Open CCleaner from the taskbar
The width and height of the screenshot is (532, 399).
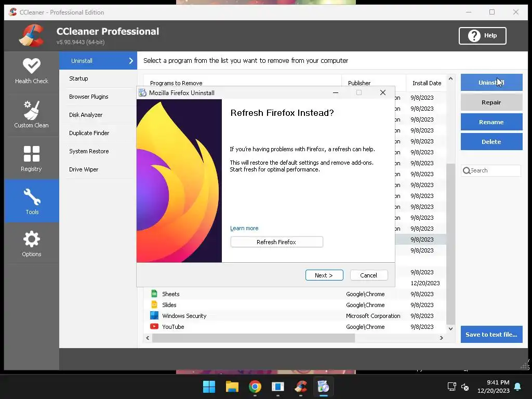(301, 387)
